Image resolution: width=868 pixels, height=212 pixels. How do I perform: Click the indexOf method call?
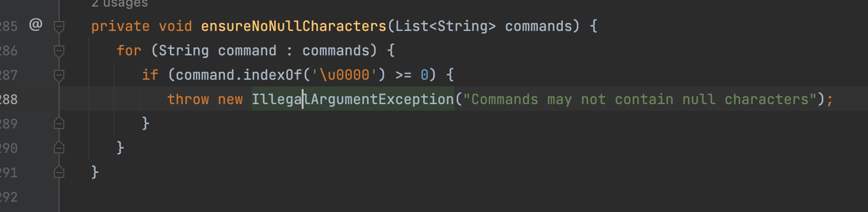273,75
